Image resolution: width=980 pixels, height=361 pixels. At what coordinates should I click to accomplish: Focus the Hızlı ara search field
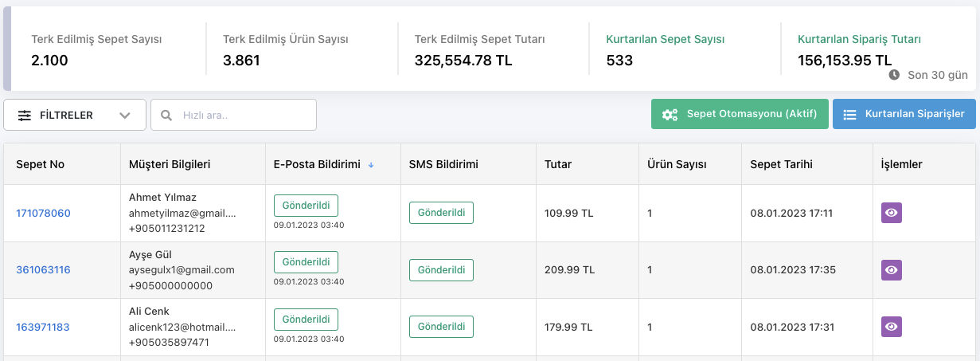(x=233, y=115)
